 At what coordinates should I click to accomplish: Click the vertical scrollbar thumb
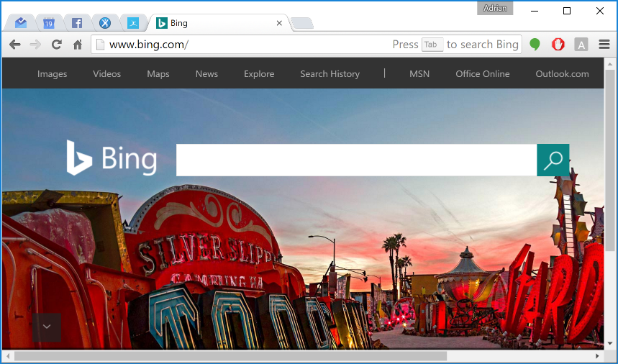[x=609, y=160]
